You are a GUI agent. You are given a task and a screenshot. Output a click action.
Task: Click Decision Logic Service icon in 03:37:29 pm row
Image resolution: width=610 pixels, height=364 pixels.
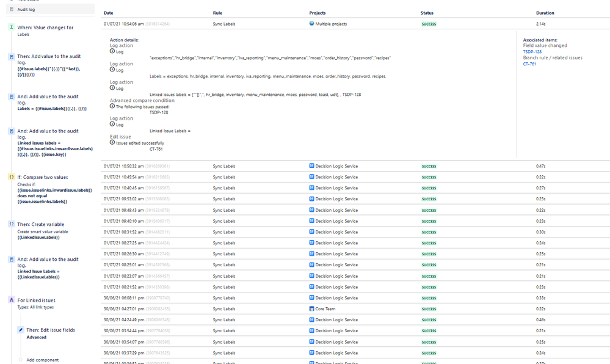[x=311, y=352]
